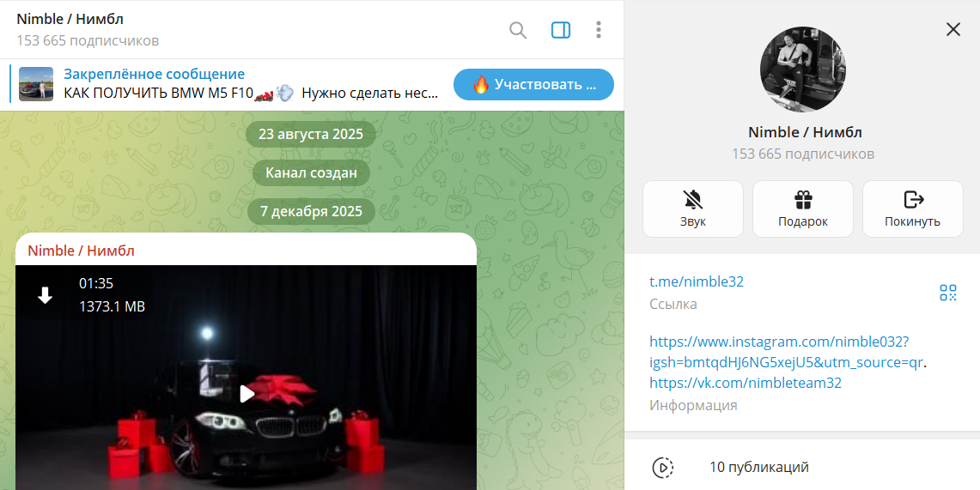Click the 7 декабря 2025 date badge
This screenshot has height=490, width=980.
coord(311,212)
